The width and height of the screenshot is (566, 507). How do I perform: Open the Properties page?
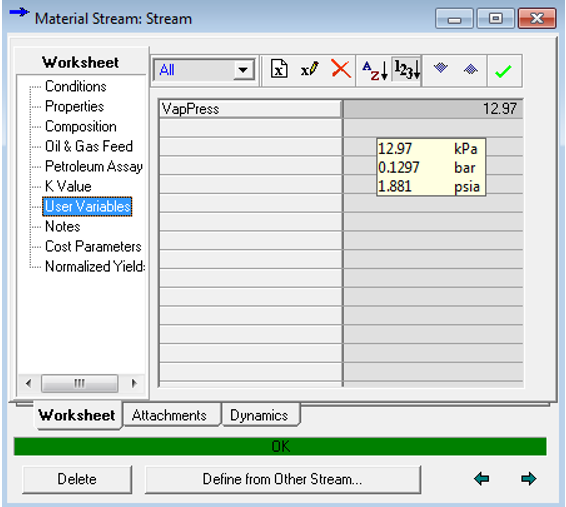coord(74,106)
